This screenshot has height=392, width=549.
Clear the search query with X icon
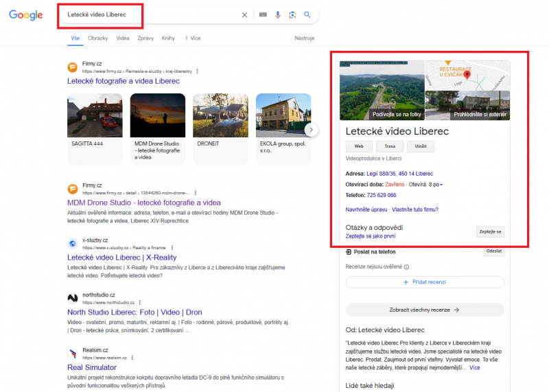(x=244, y=14)
